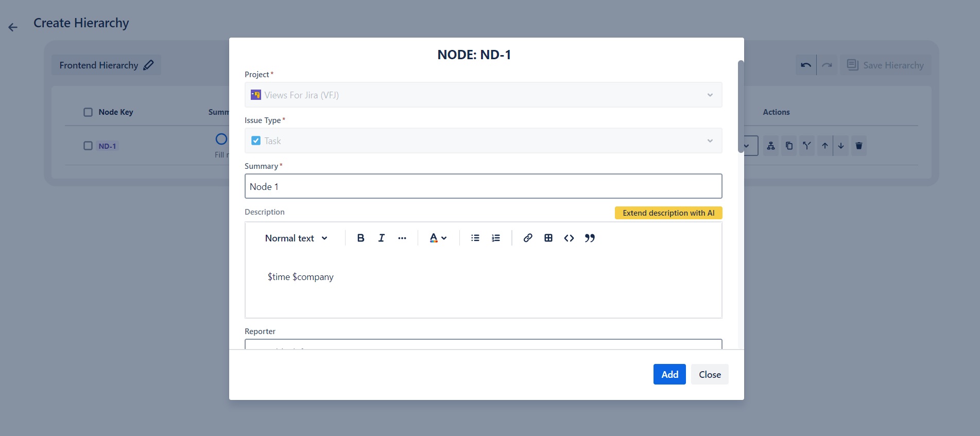The height and width of the screenshot is (436, 980).
Task: Expand the Issue Type dropdown
Action: pyautogui.click(x=483, y=141)
